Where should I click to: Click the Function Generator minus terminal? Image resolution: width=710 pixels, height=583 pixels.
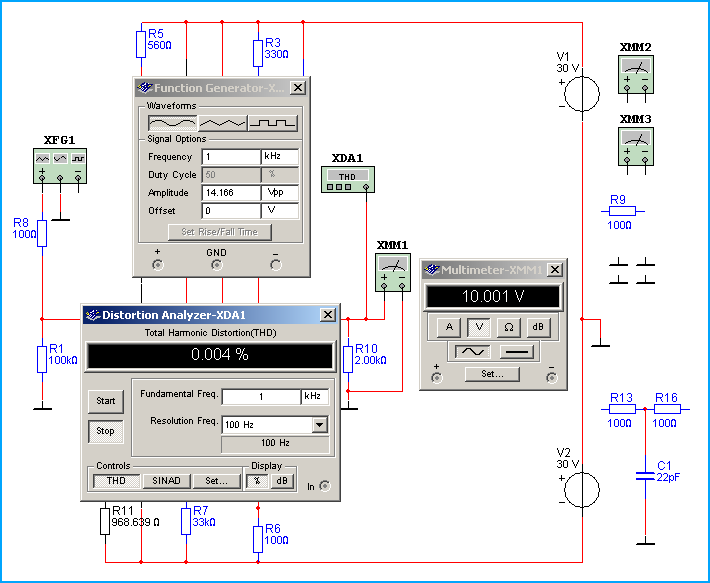click(276, 265)
